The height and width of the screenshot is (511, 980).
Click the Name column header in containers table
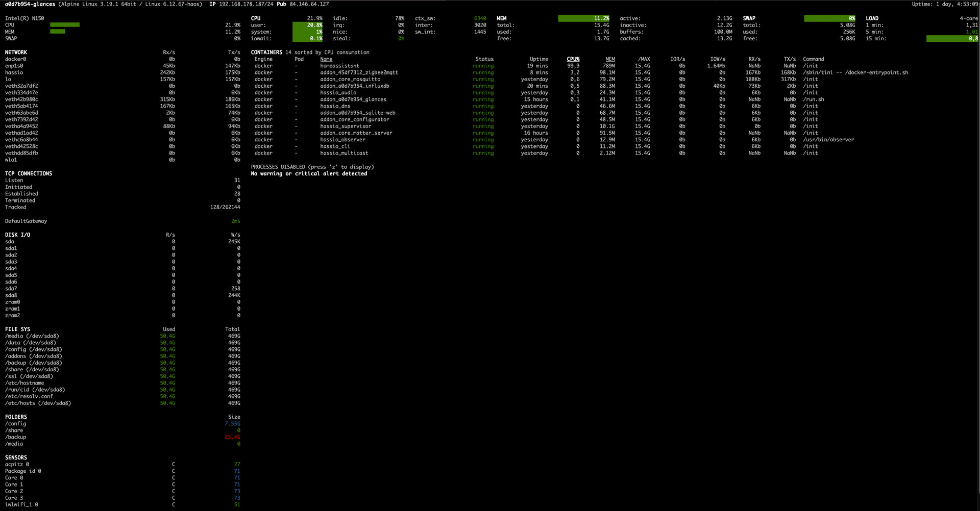[326, 59]
